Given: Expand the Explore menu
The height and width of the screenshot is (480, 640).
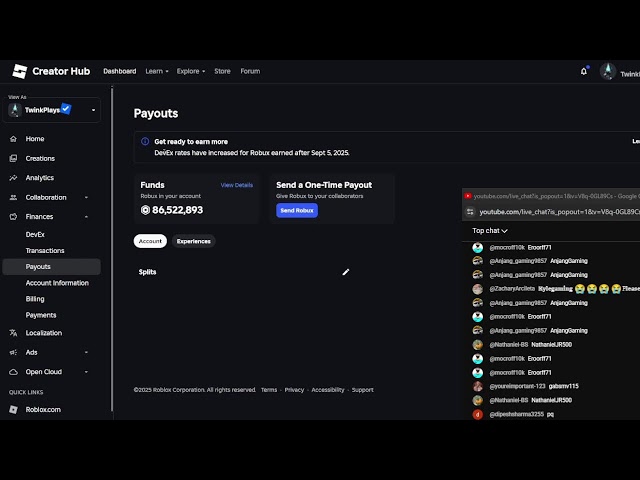Looking at the screenshot, I should click(191, 71).
